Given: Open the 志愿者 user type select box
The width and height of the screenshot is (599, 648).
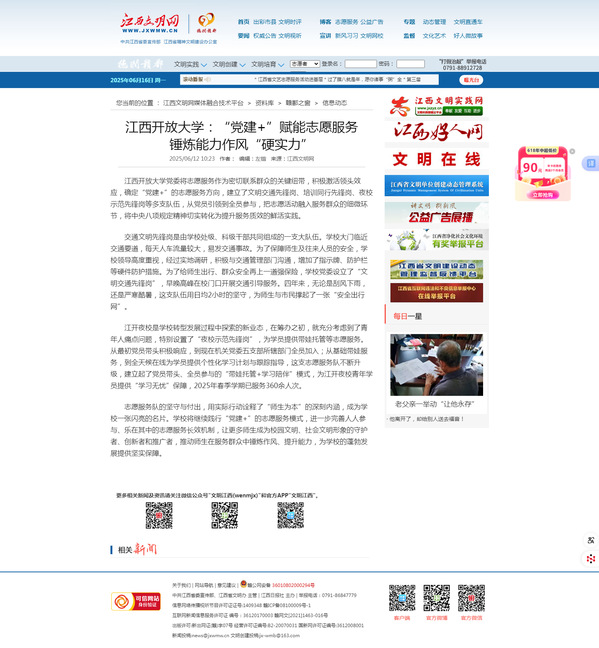Looking at the screenshot, I should click(305, 64).
